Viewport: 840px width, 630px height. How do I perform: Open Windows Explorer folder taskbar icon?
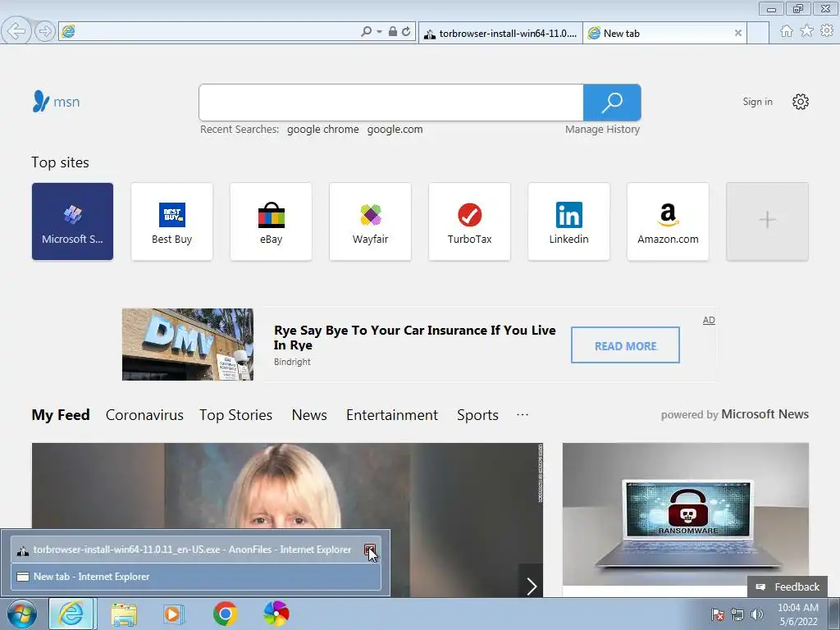(x=124, y=614)
